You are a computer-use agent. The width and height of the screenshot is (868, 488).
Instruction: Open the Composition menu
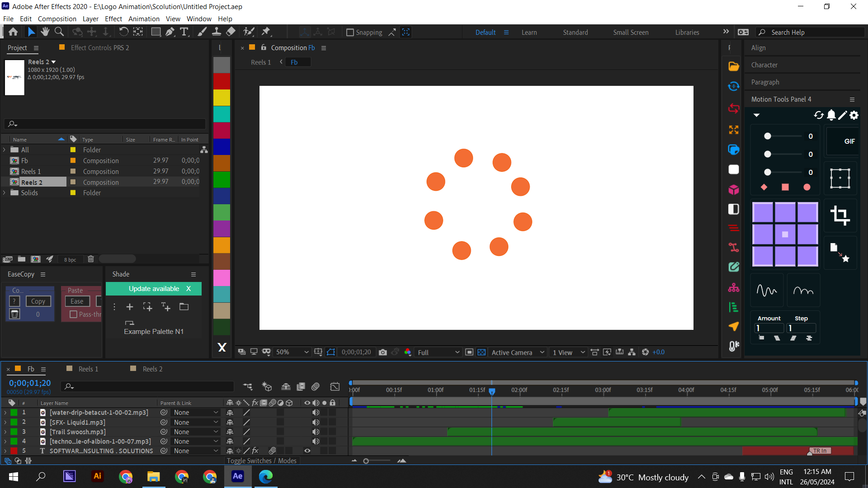(x=57, y=19)
